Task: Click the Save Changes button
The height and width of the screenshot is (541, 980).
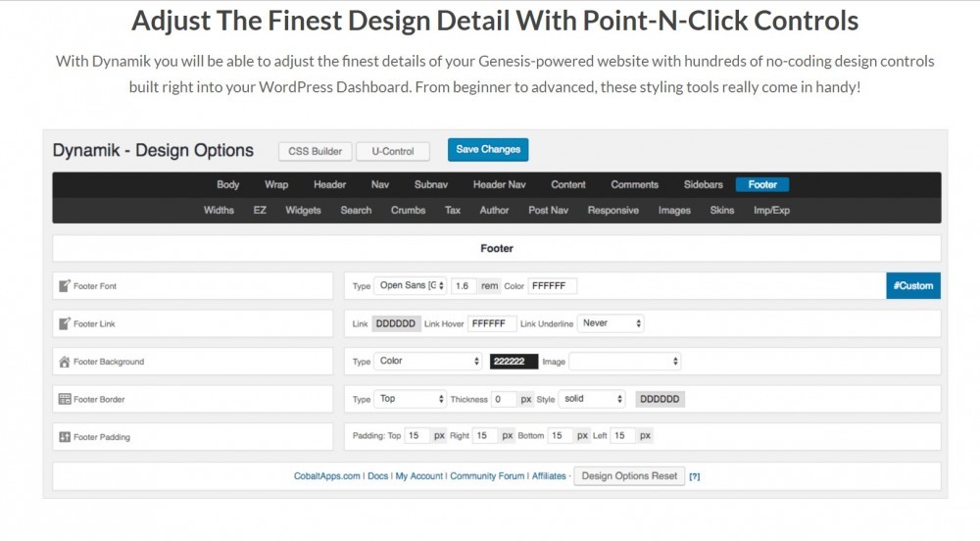Action: [x=488, y=149]
